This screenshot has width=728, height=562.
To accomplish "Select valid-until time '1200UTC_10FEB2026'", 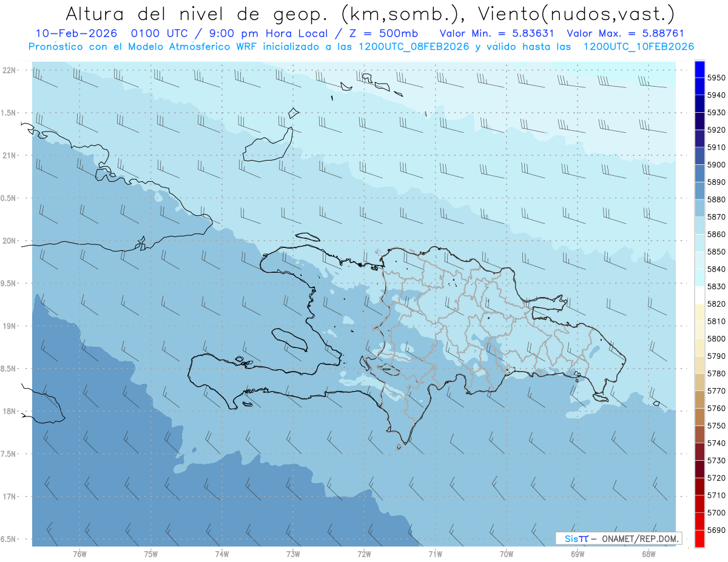I will click(x=639, y=47).
